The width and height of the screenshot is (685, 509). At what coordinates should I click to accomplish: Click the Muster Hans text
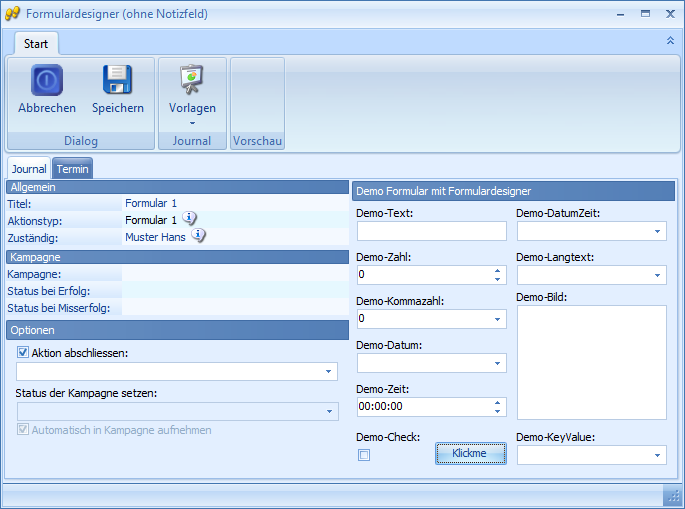click(x=155, y=237)
